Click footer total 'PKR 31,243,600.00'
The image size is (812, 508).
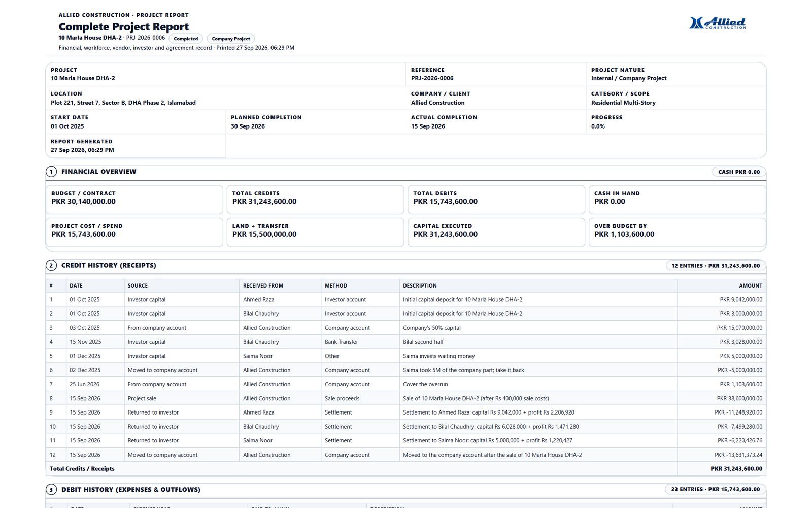[736, 469]
